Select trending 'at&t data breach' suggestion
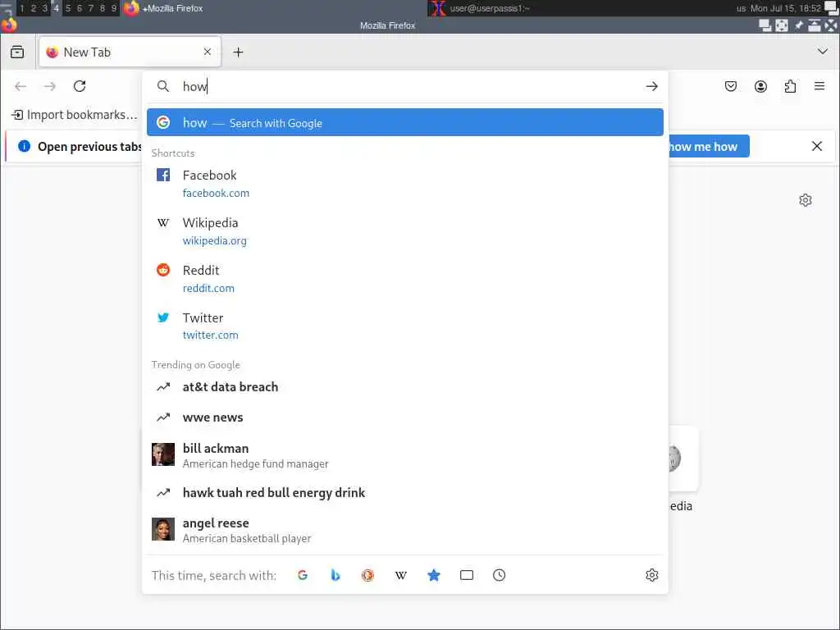 (405, 387)
